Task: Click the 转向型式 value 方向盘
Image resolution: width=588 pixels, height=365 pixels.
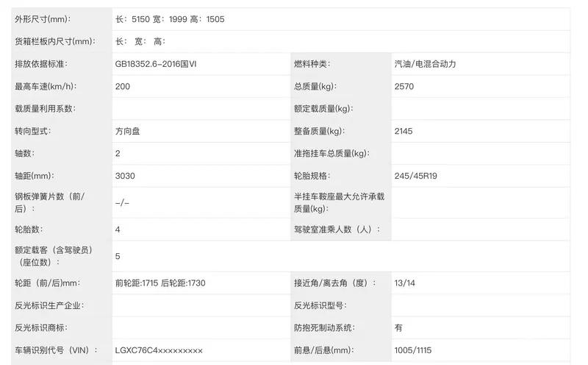Action: coord(128,131)
